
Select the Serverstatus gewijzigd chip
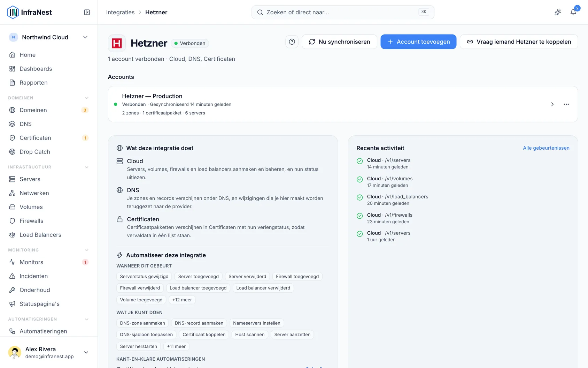click(144, 277)
